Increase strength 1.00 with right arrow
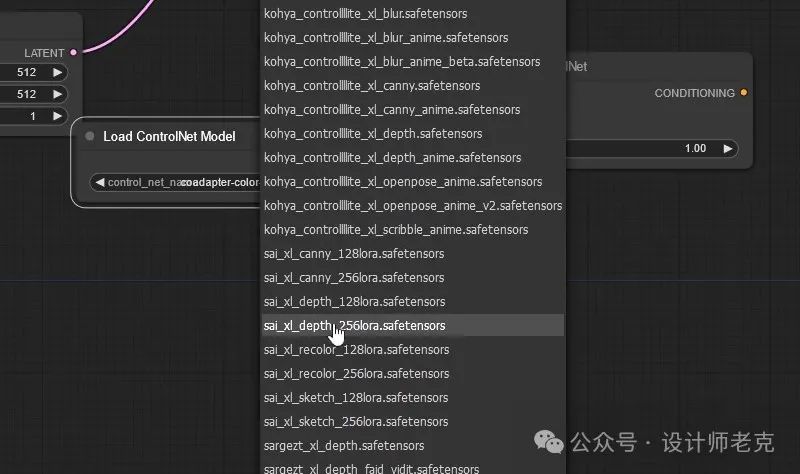800x474 pixels. tap(728, 148)
